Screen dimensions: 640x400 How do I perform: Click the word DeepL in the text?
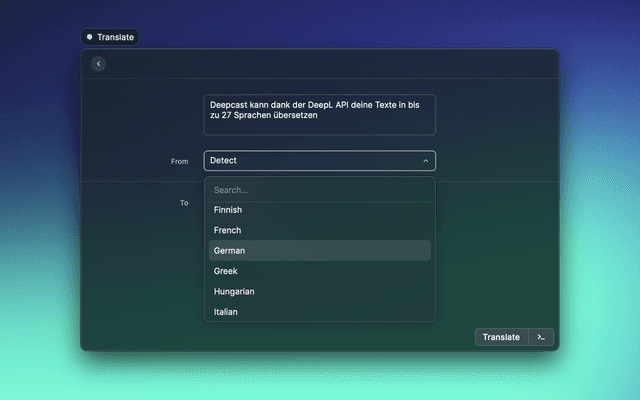click(348, 103)
